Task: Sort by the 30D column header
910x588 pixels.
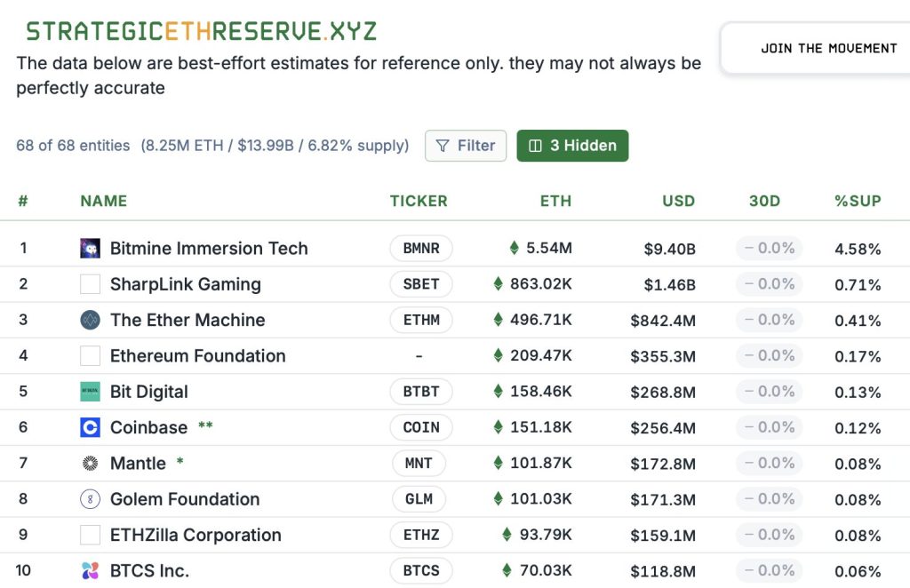Action: point(764,202)
